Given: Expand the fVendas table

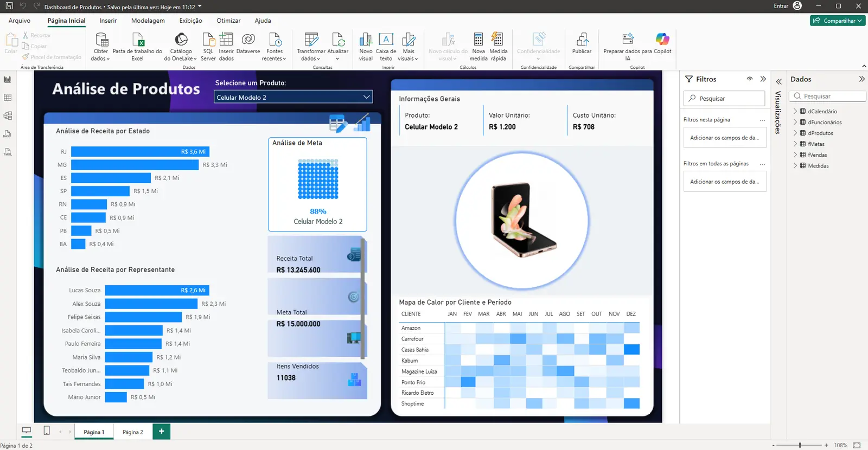Looking at the screenshot, I should pos(796,155).
